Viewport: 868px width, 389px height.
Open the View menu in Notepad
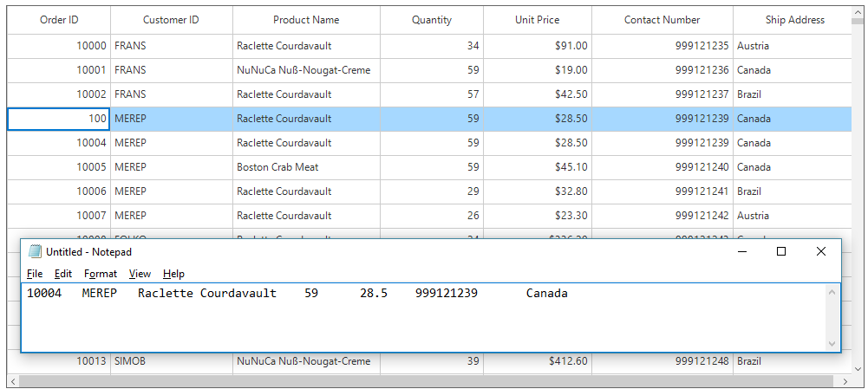[x=140, y=274]
